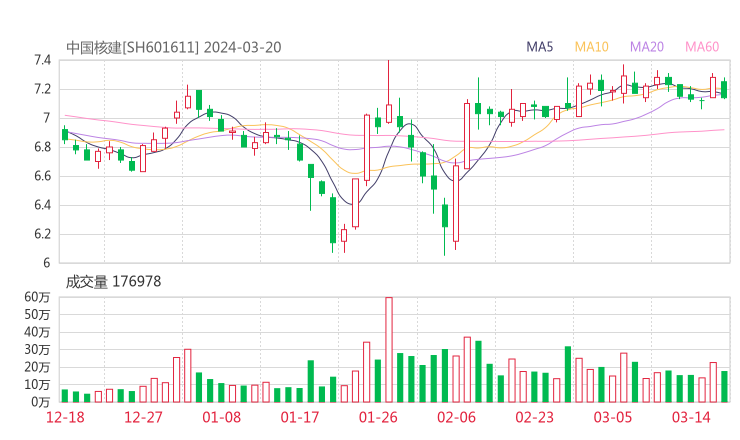Click the 12-27 date axis label
The image size is (740, 440).
click(143, 417)
